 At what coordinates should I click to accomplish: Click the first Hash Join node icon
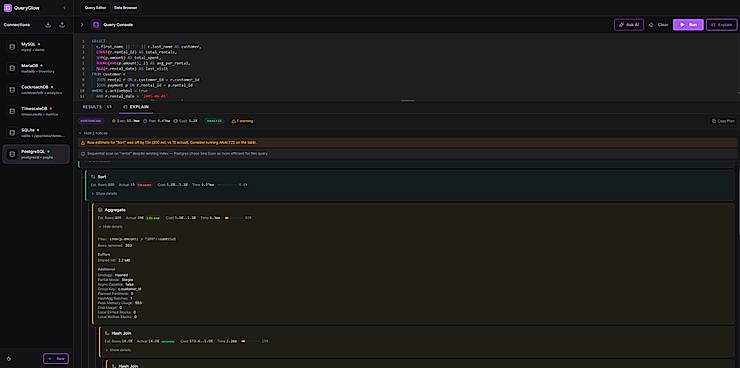tap(107, 333)
